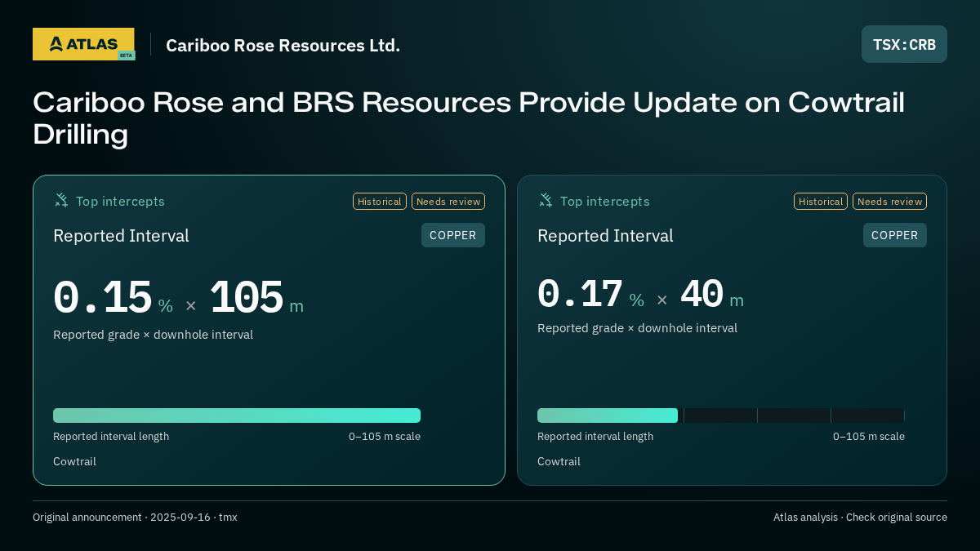980x551 pixels.
Task: Click 'Atlas analysis · Check original source' footer
Action: pos(860,518)
